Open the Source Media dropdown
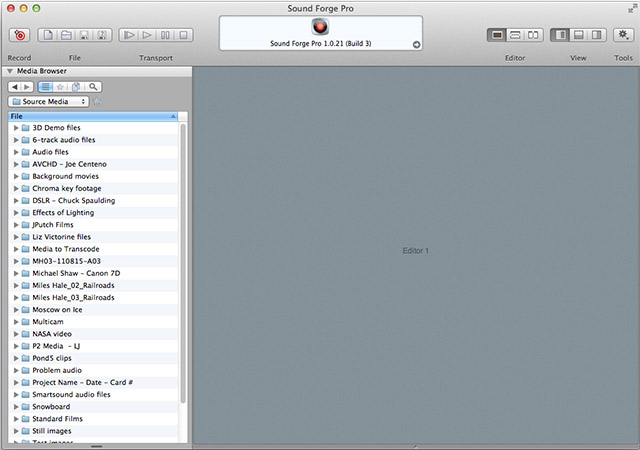 point(49,102)
